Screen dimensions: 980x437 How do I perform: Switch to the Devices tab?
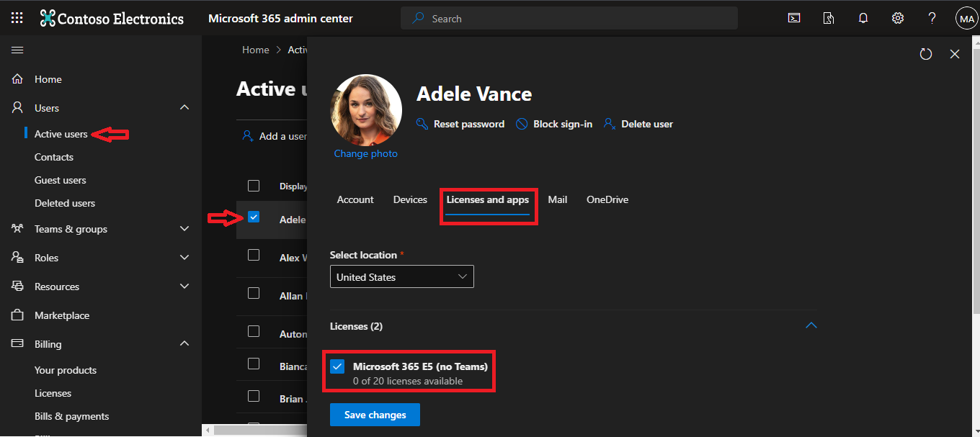[x=410, y=199]
